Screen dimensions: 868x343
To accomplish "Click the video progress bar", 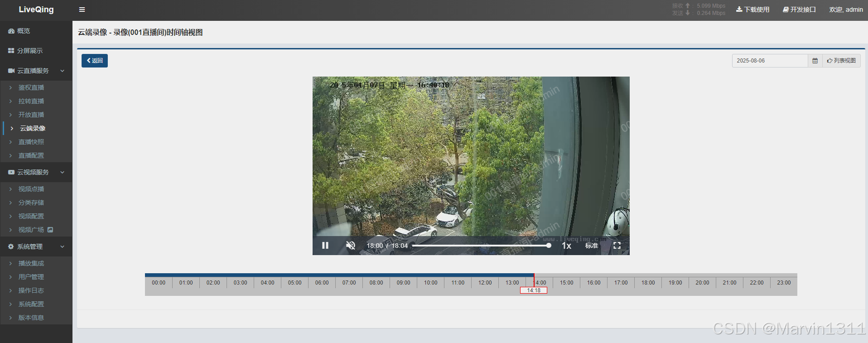I will click(x=481, y=246).
